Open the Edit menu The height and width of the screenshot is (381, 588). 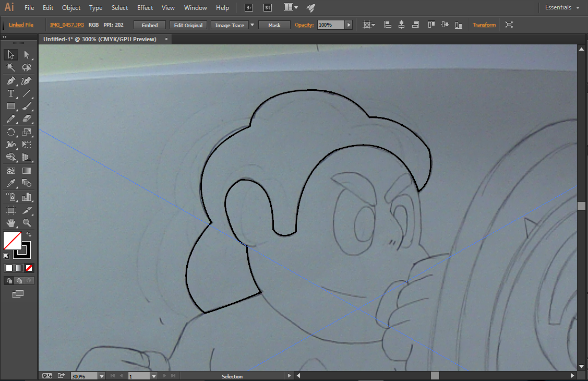[x=48, y=7]
